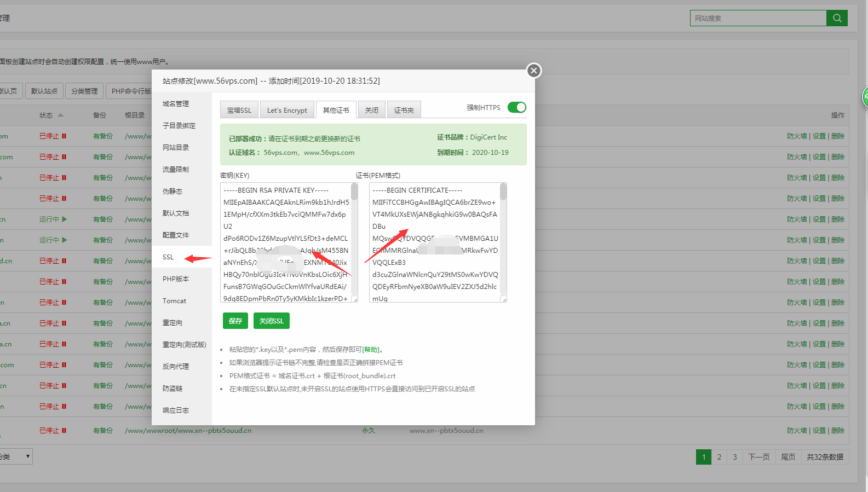Open the Tomcat settings menu item
Screen dimensions: 868x492
tap(174, 301)
